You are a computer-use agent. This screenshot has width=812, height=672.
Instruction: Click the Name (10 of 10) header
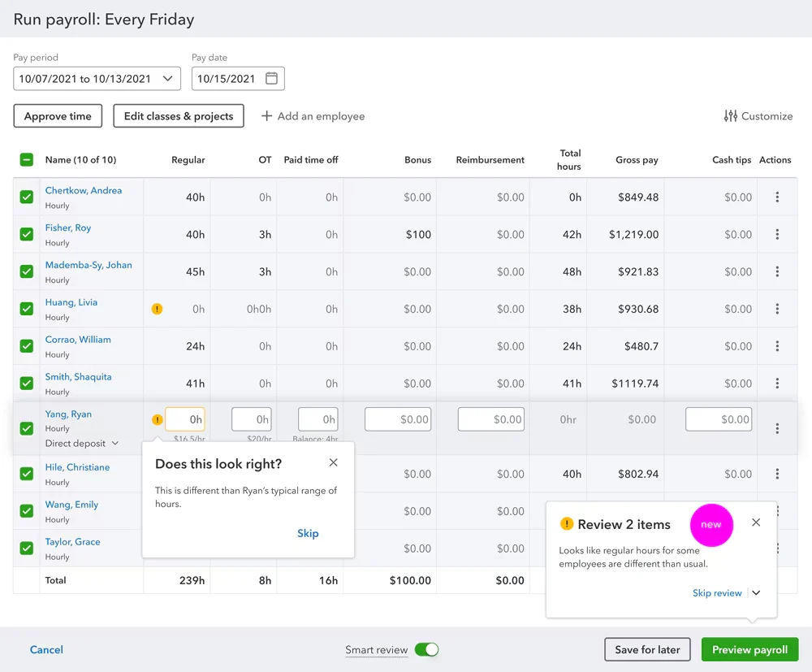pos(80,159)
